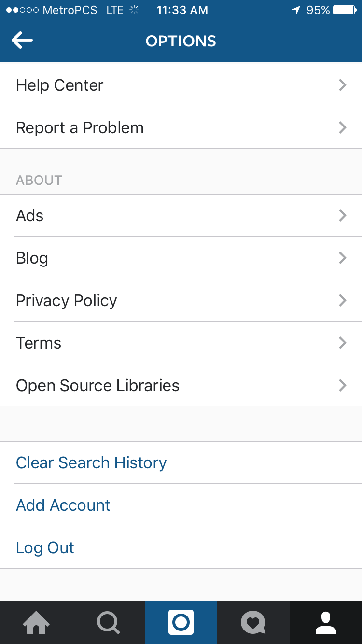This screenshot has height=644, width=362.
Task: Open the Search magnifier tab
Action: tap(109, 622)
